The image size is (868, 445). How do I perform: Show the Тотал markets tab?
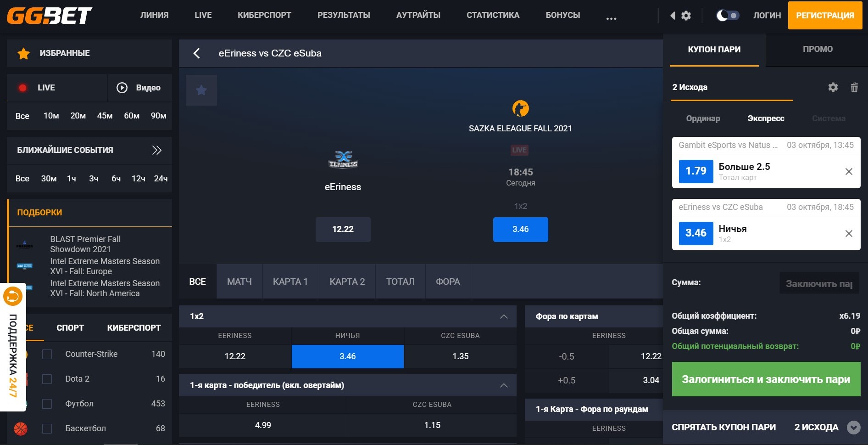pos(401,282)
